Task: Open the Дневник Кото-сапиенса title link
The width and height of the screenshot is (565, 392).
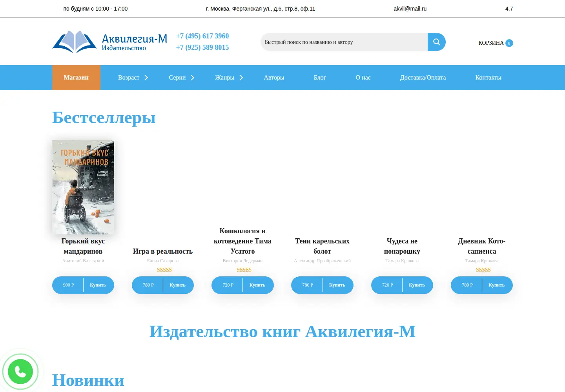Action: [482, 246]
